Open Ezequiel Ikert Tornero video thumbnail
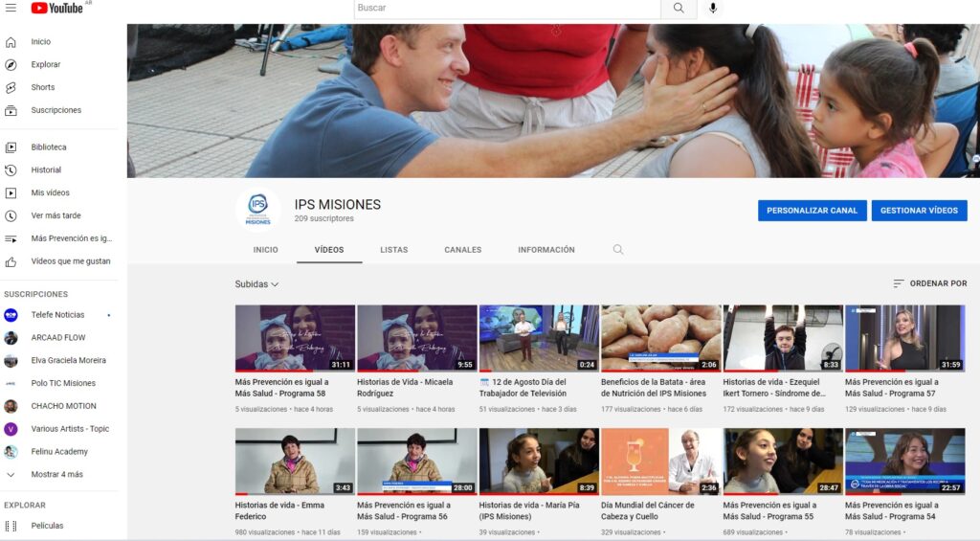Viewport: 980px width, 541px height. point(783,338)
